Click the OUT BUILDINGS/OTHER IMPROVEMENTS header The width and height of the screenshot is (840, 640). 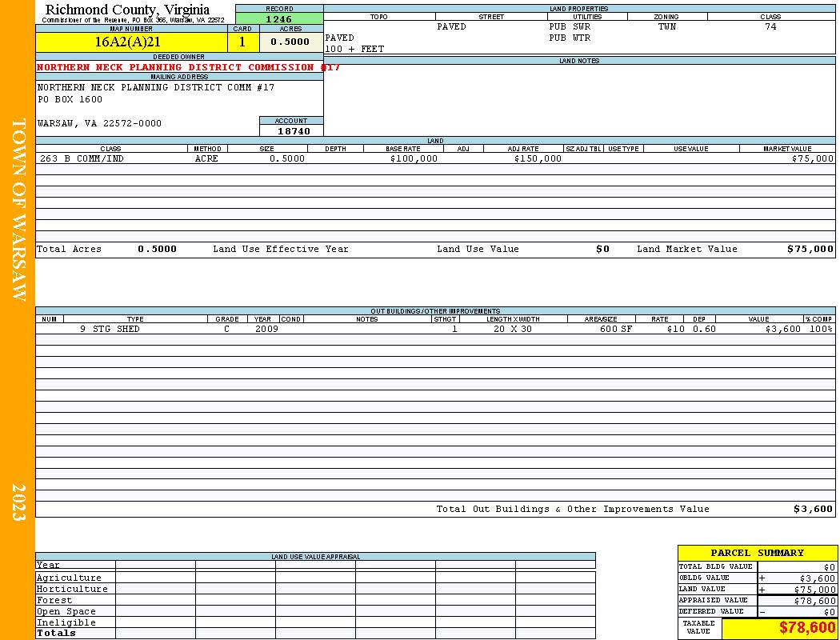[x=435, y=311]
